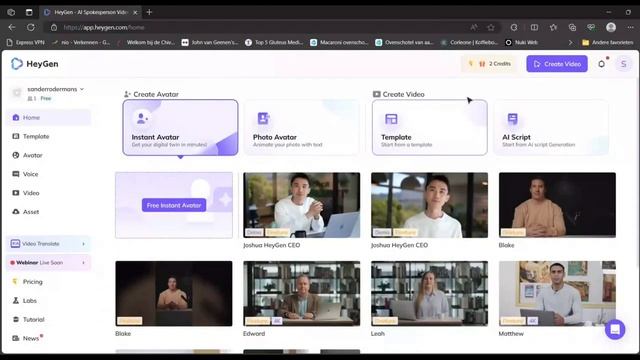Screen dimensions: 640x360
Task: Open the Macaroni ovenscho... bookmark
Action: 339,42
